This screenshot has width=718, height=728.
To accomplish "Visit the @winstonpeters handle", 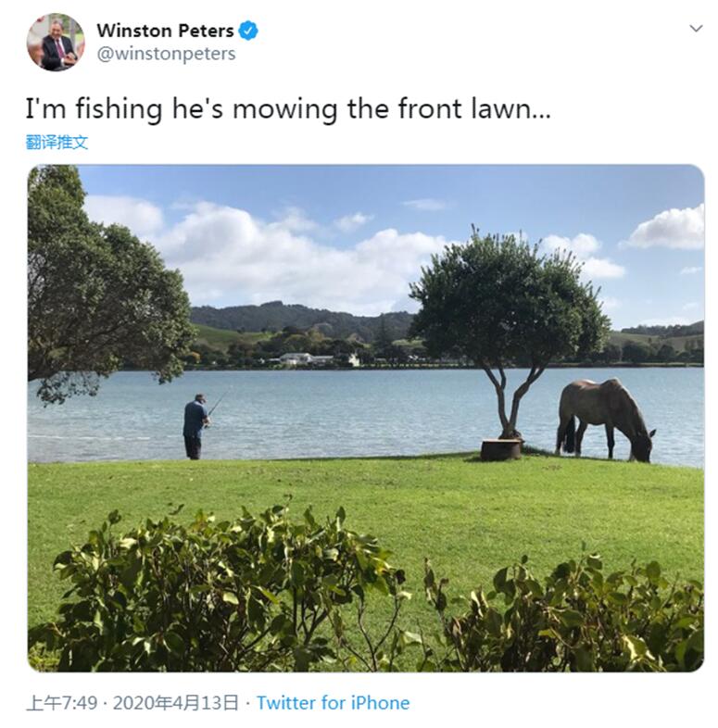I will pyautogui.click(x=166, y=54).
